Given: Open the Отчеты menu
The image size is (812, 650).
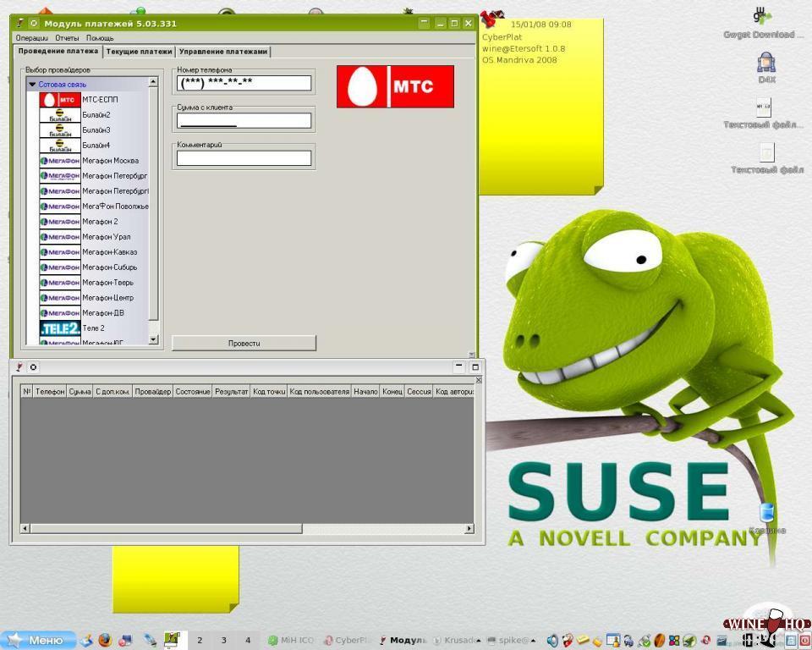Looking at the screenshot, I should 67,38.
